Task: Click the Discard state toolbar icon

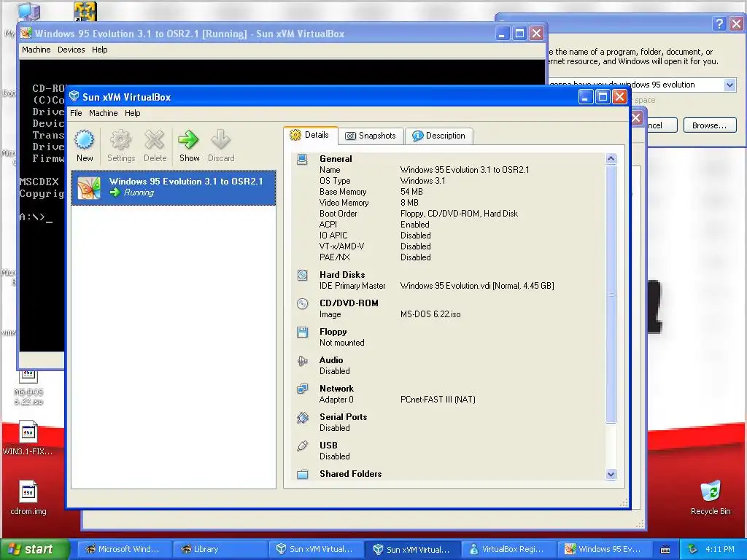Action: click(220, 140)
